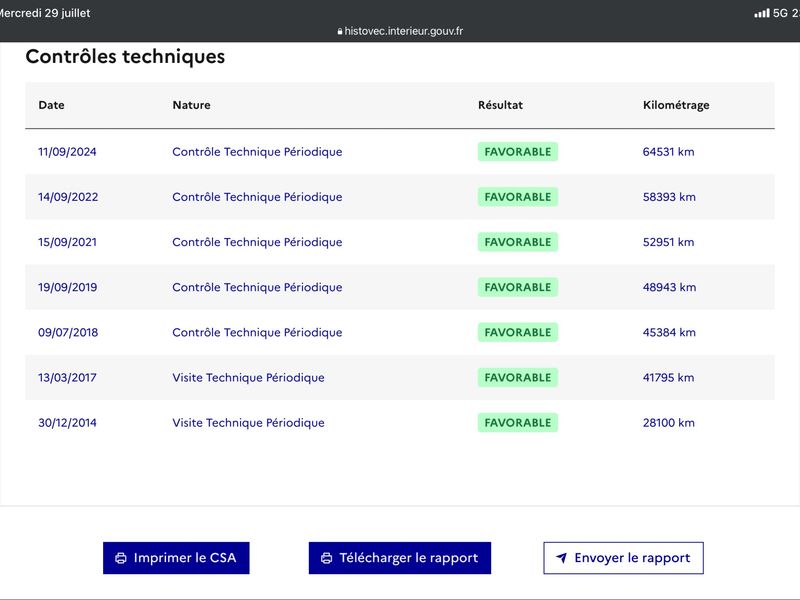
Task: Click the Imprimer le CSA button
Action: (x=176, y=558)
